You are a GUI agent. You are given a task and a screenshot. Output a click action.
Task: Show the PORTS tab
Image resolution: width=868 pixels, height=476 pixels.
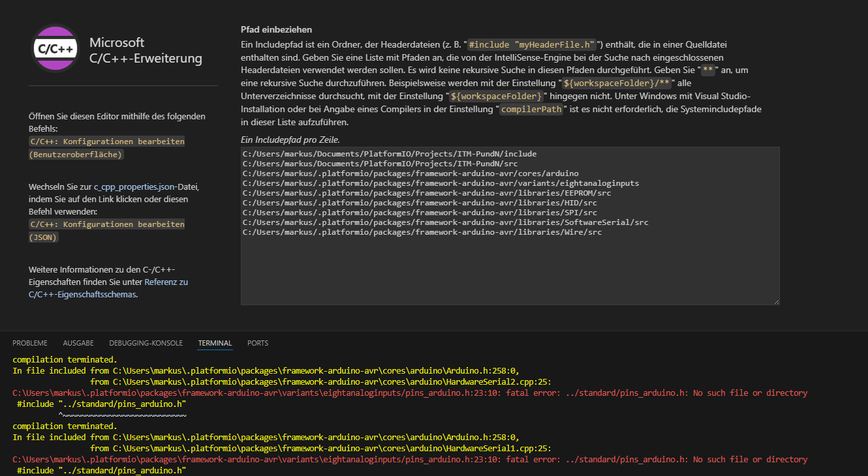[x=258, y=343]
